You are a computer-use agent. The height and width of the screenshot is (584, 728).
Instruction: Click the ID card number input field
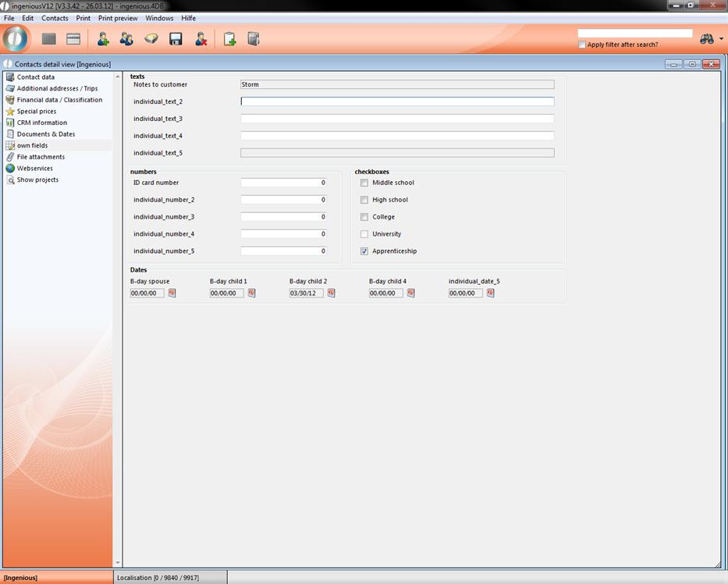click(283, 183)
